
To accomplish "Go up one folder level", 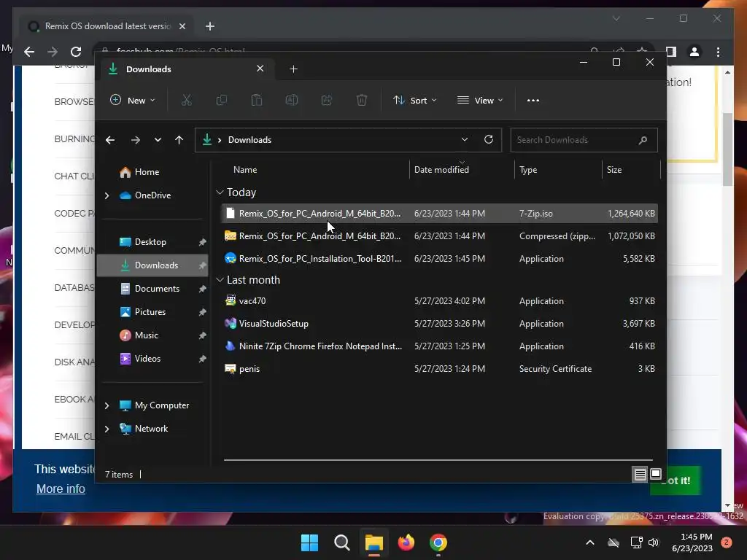I will click(x=179, y=140).
